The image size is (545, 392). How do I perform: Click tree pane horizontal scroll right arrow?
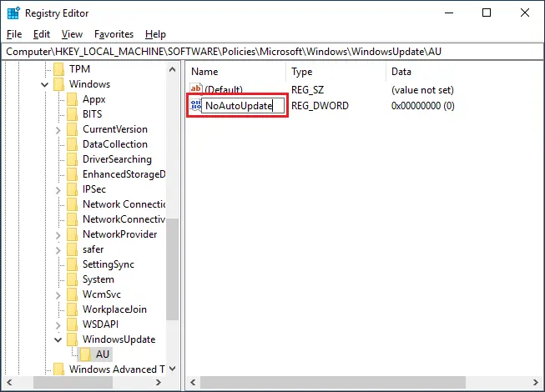click(x=159, y=382)
